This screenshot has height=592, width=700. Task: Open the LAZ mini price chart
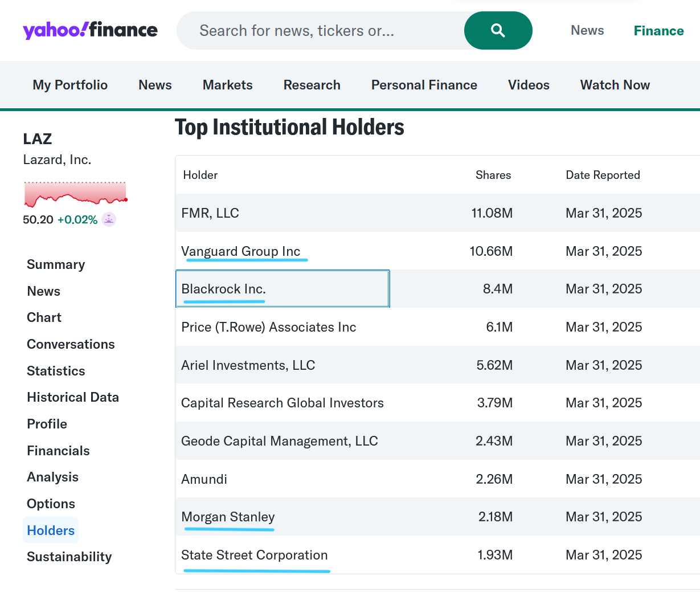(75, 195)
